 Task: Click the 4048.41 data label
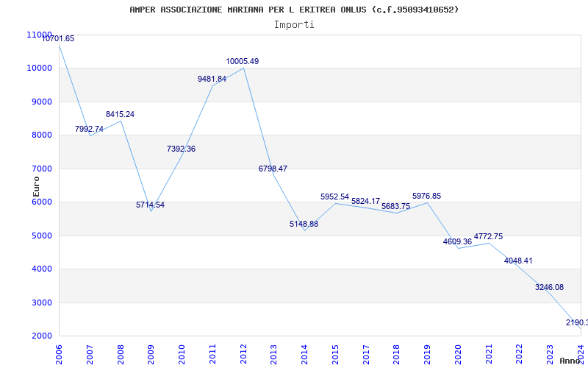pyautogui.click(x=518, y=261)
